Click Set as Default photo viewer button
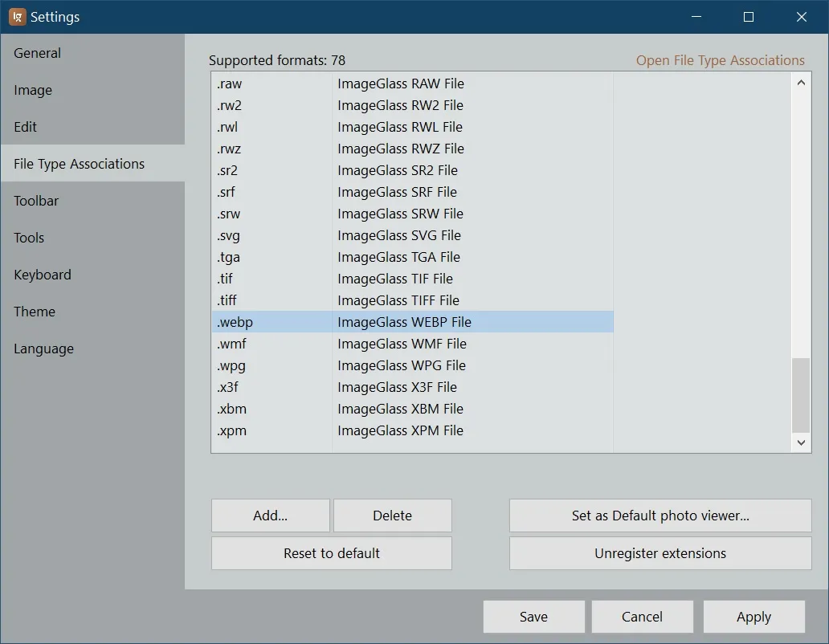829x644 pixels. tap(660, 515)
